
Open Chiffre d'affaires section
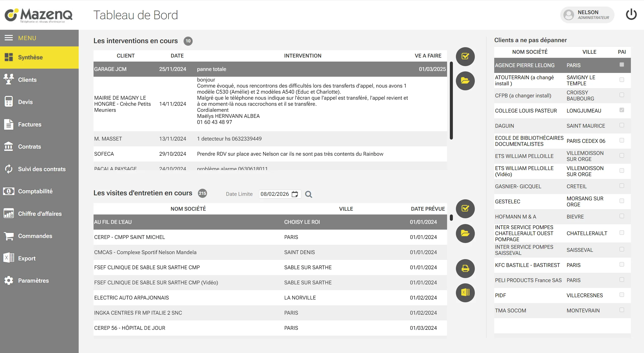point(39,214)
